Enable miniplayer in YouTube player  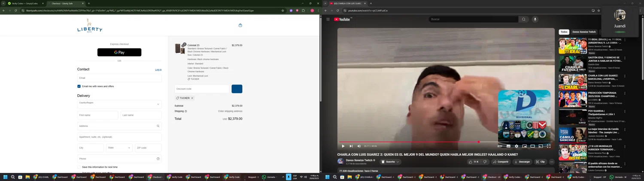(525, 146)
